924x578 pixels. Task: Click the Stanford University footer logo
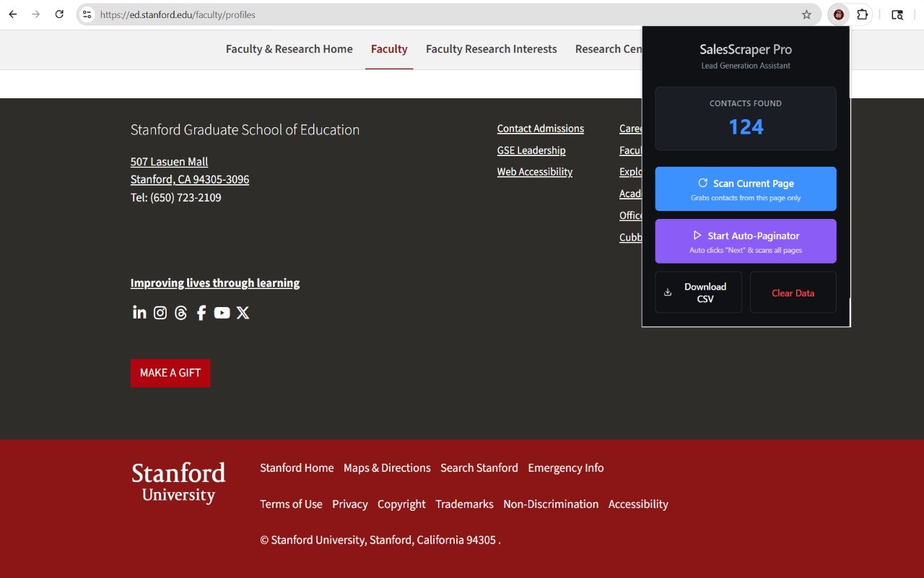(x=178, y=483)
